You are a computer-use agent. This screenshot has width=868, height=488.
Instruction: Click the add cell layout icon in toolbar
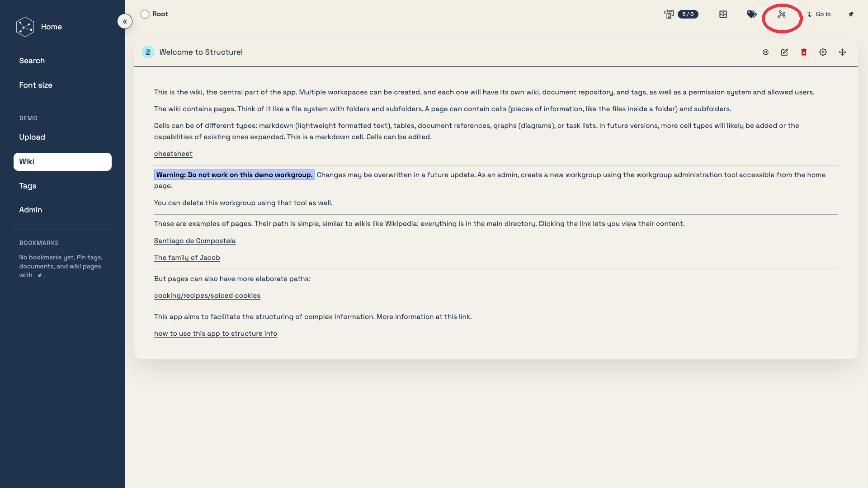click(723, 14)
